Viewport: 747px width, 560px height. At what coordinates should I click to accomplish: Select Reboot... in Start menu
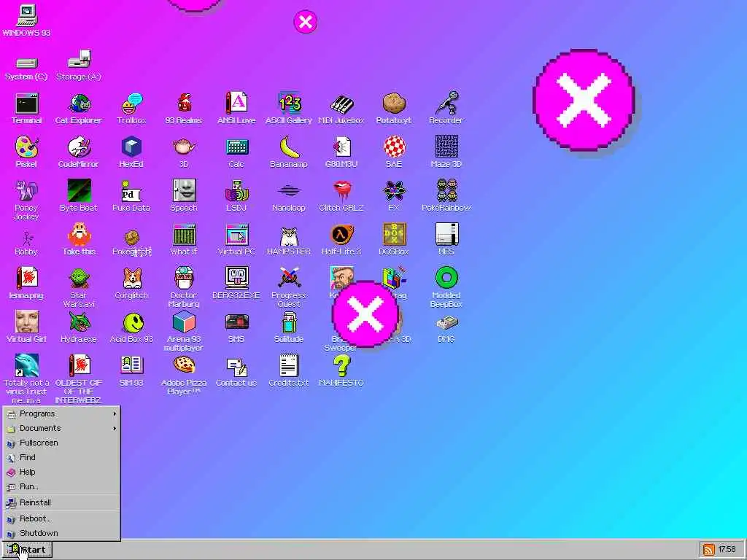pos(61,518)
